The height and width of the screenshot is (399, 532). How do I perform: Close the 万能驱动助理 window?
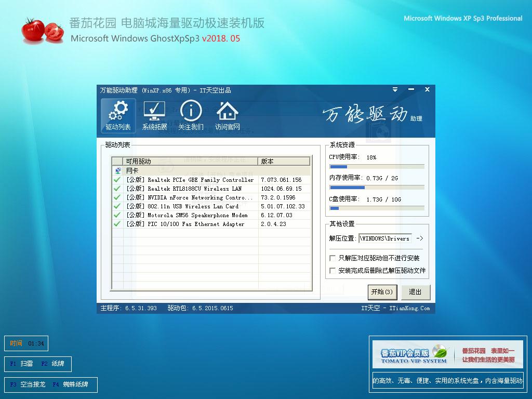click(x=427, y=89)
